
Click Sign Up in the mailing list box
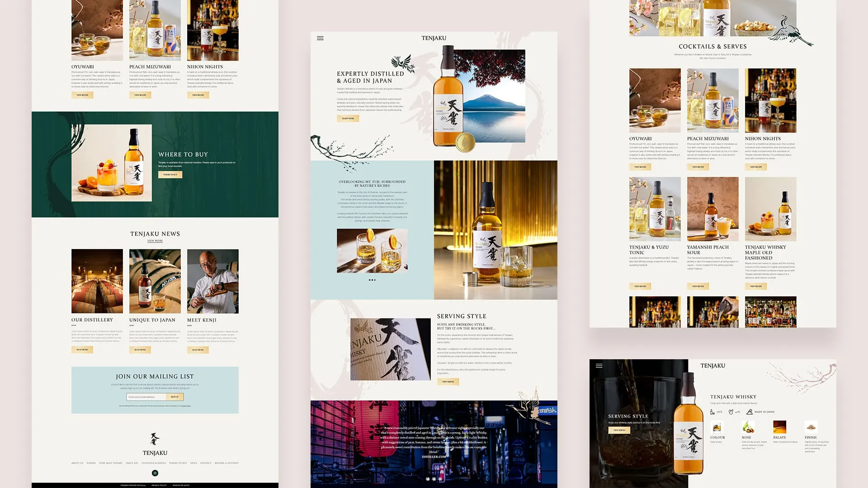(x=175, y=397)
